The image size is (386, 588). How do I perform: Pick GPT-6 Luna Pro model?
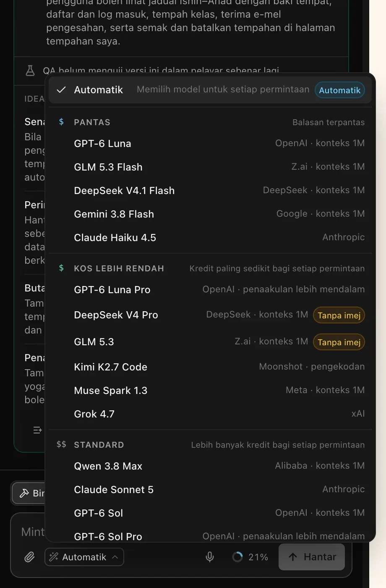pyautogui.click(x=210, y=290)
